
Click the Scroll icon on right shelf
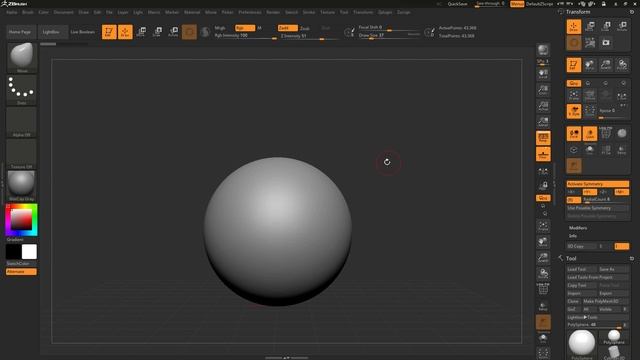coord(543,74)
